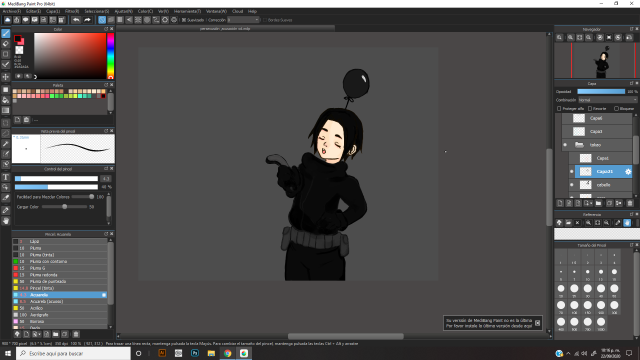Screen dimensions: 640x360
Task: Click the Windows search box in taskbar
Action: pos(73,353)
